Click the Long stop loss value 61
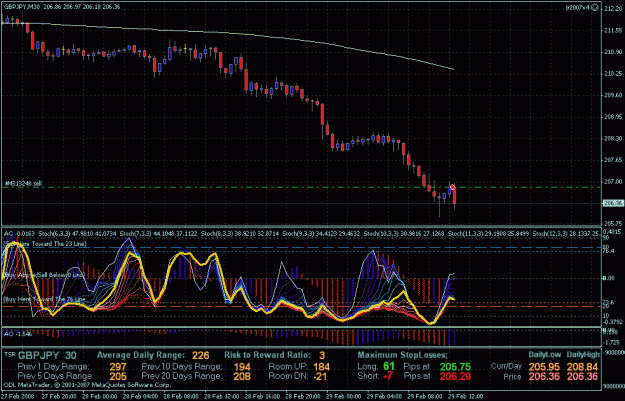Image resolution: width=625 pixels, height=401 pixels. 389,366
